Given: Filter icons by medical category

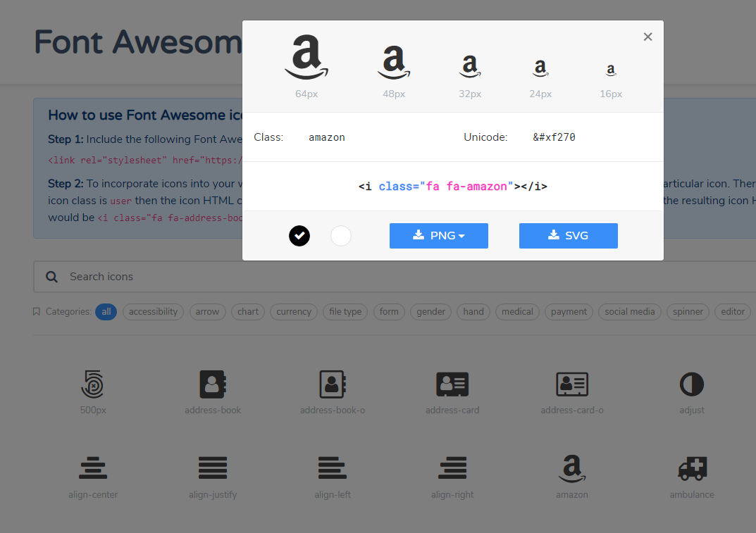Looking at the screenshot, I should (x=517, y=312).
